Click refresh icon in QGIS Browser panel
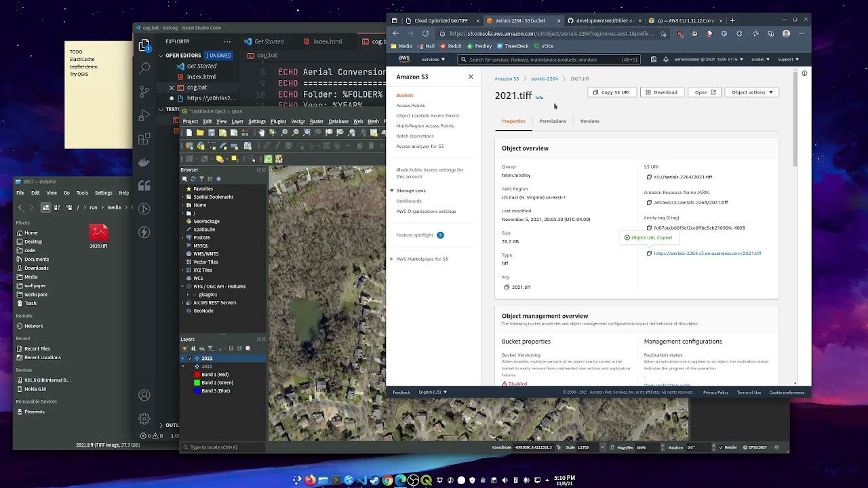868x488 pixels. (193, 179)
